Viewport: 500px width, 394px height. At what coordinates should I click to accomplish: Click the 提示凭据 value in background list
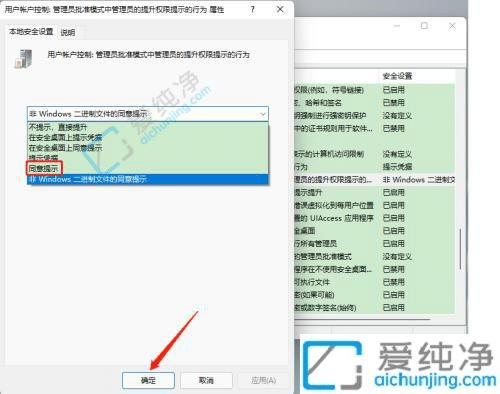click(x=397, y=167)
